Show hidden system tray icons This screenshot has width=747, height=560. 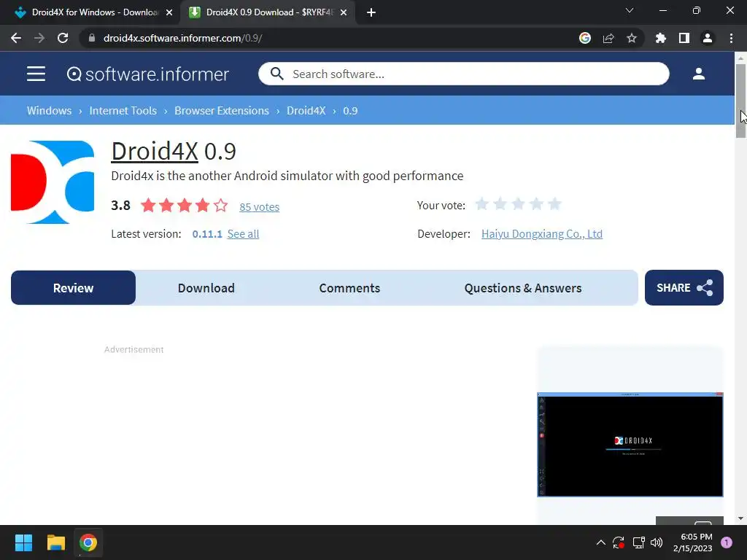click(601, 542)
